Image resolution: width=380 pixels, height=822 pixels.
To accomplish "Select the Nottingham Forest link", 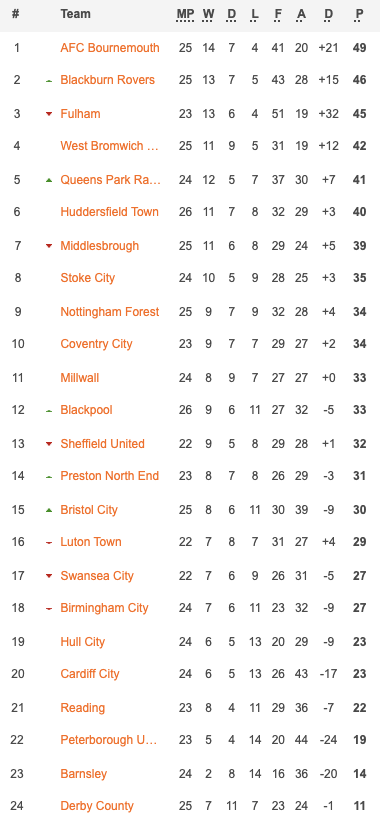I will [110, 312].
